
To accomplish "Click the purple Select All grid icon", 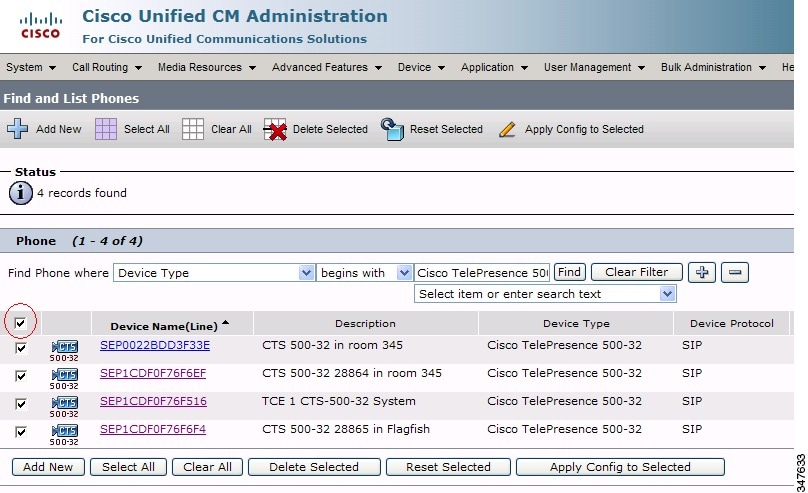I will 106,129.
